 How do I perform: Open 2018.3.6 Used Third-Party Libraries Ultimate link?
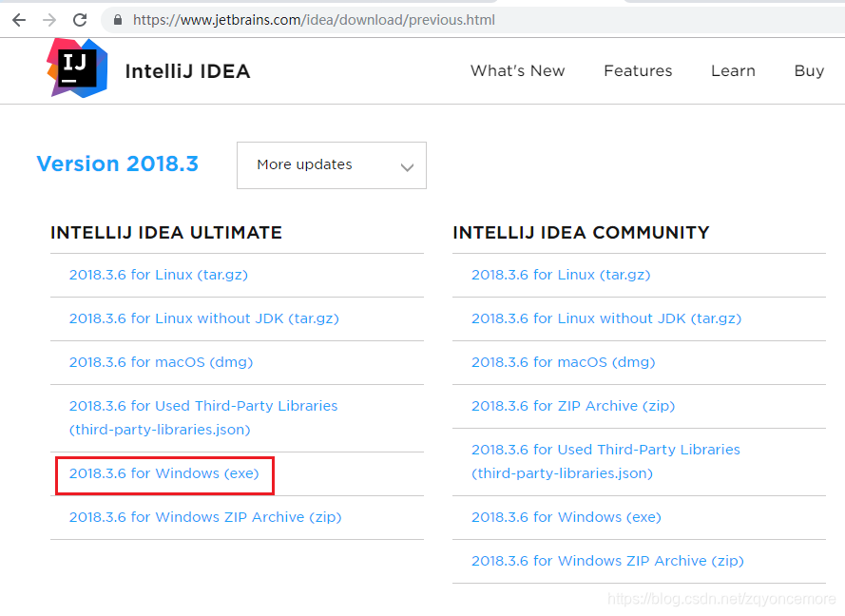[203, 417]
